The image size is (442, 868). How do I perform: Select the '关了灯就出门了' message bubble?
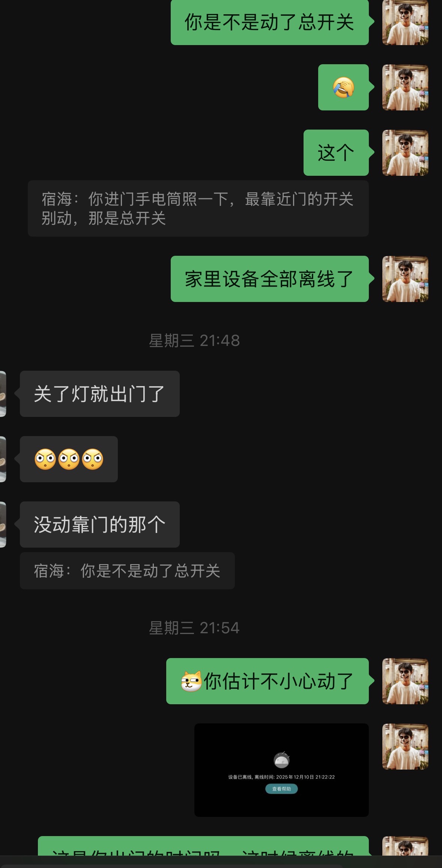click(100, 394)
